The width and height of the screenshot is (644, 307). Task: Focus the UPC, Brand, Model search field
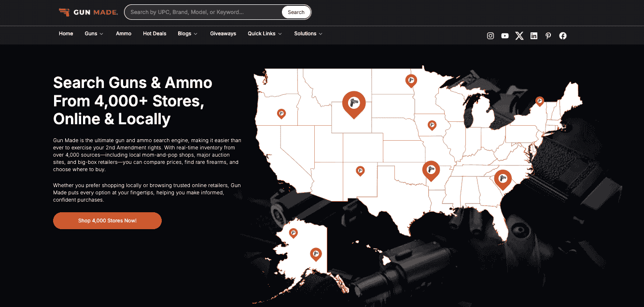(203, 12)
